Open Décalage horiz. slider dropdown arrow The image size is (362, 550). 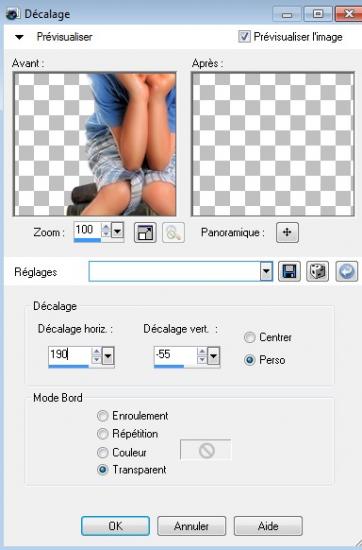click(x=108, y=356)
